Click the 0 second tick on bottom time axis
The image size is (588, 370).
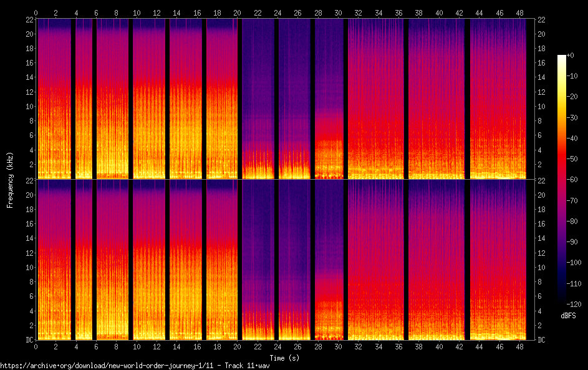[x=36, y=346]
